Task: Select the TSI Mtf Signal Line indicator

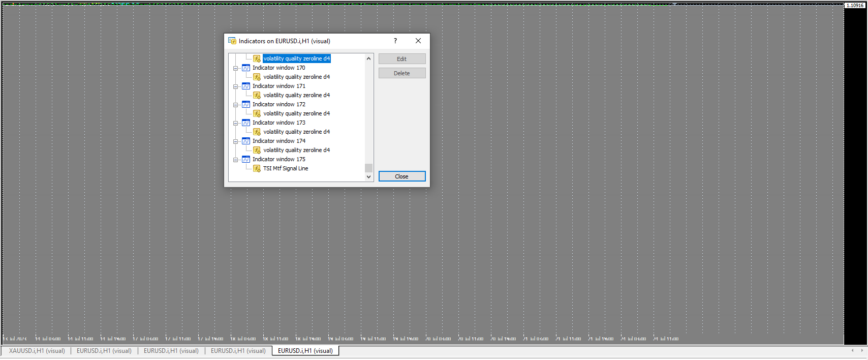Action: click(286, 168)
